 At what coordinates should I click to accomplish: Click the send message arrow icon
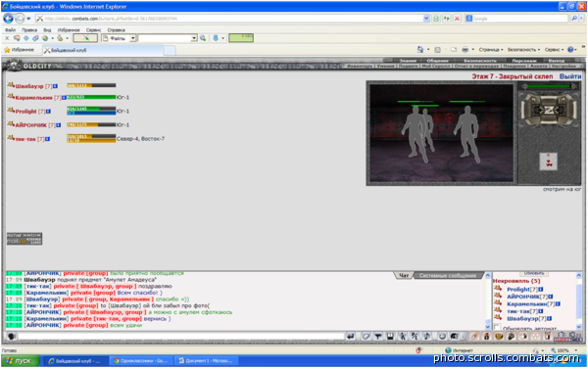(350, 336)
